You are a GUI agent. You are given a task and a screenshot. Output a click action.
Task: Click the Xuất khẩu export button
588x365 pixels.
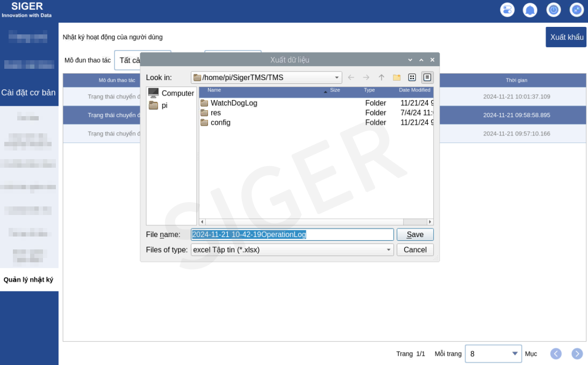(567, 37)
